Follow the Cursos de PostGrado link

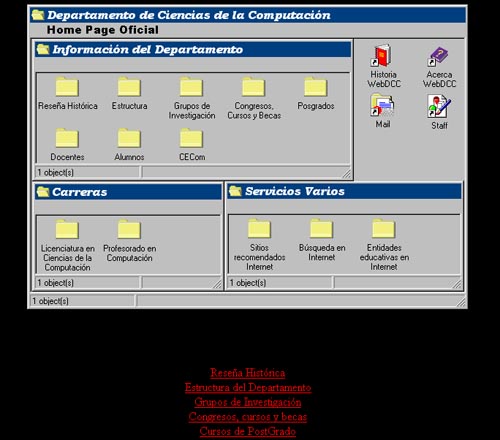pyautogui.click(x=248, y=431)
